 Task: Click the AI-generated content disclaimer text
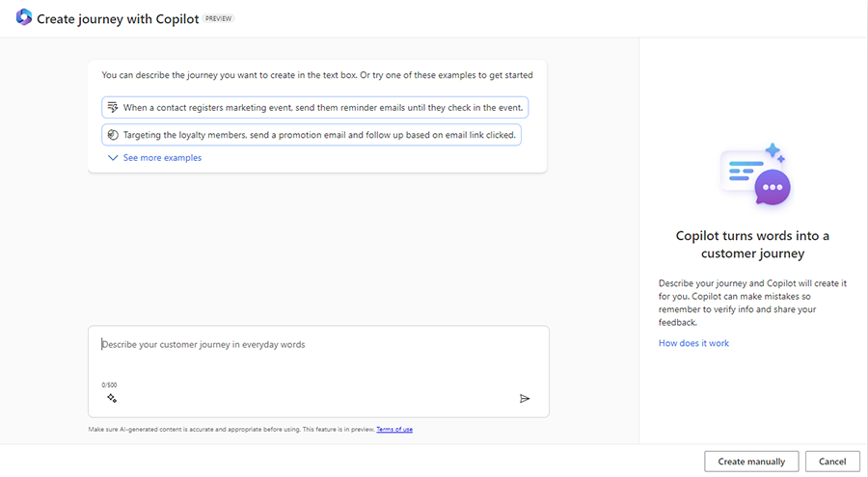click(231, 429)
